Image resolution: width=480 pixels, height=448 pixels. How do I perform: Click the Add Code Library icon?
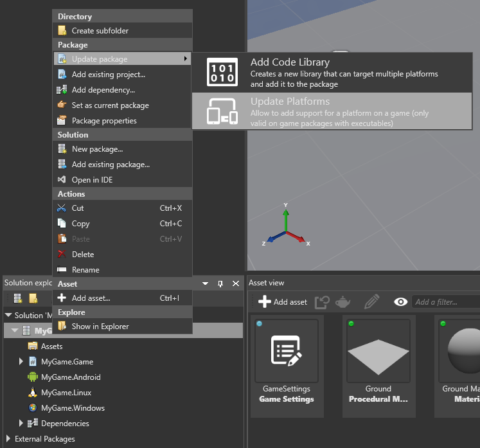coord(222,72)
